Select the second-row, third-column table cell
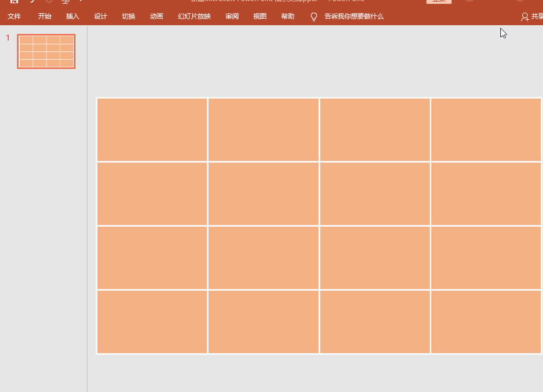Image resolution: width=543 pixels, height=392 pixels. pos(374,194)
